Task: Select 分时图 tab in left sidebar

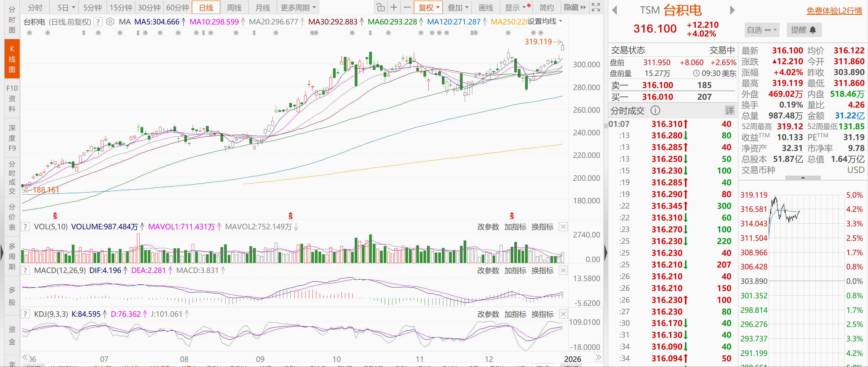Action: 12,20
